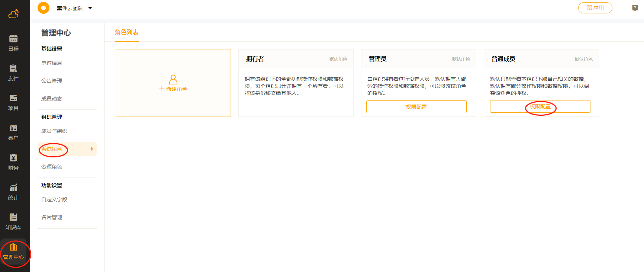Open the 案件 cases icon
The image size is (644, 272).
point(13,68)
